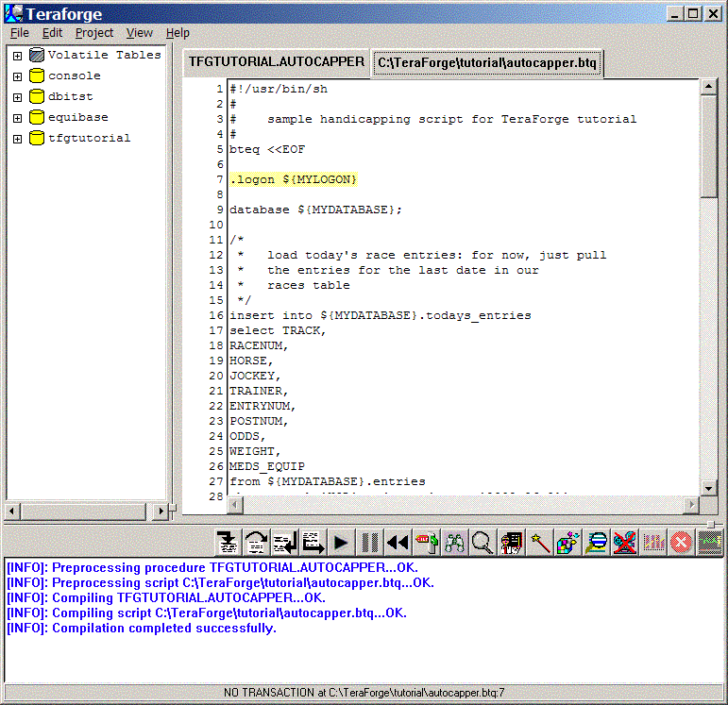This screenshot has height=705, width=728.
Task: Select the equibase tree label
Action: [78, 117]
